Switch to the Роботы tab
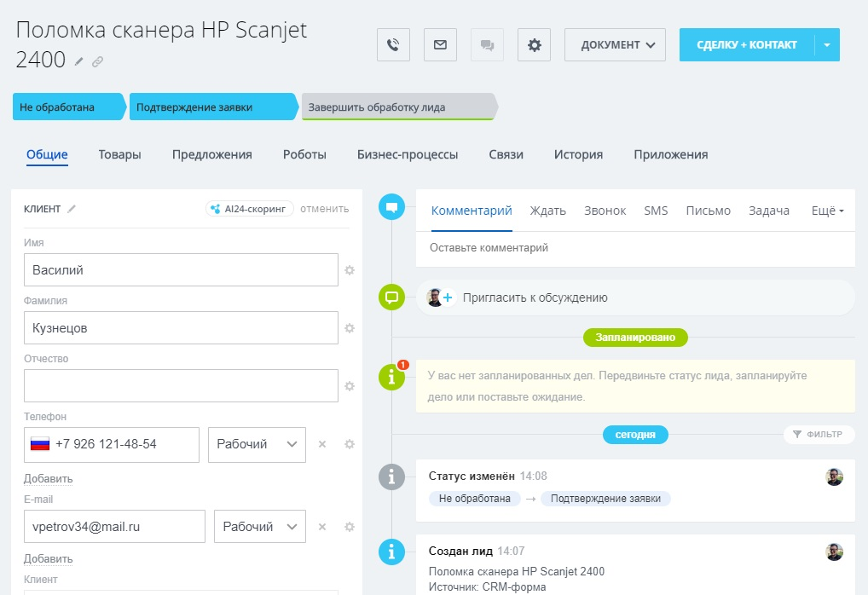 (x=304, y=155)
